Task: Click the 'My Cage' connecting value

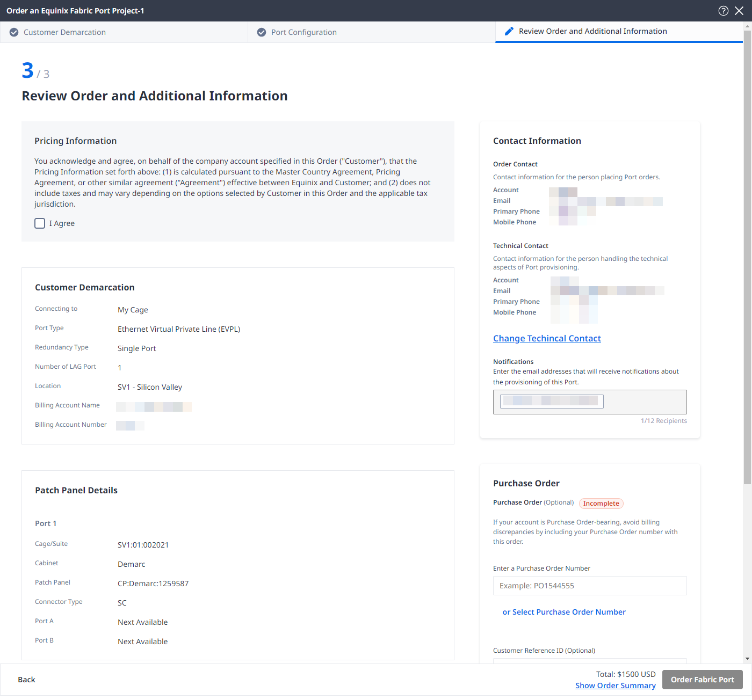Action: click(x=133, y=310)
